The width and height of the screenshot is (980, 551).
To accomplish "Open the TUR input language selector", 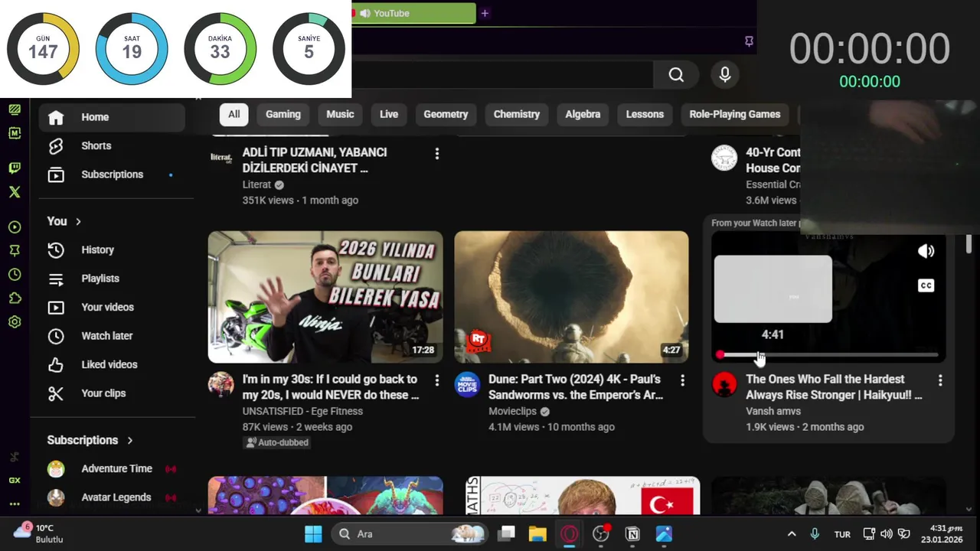I will [x=842, y=534].
